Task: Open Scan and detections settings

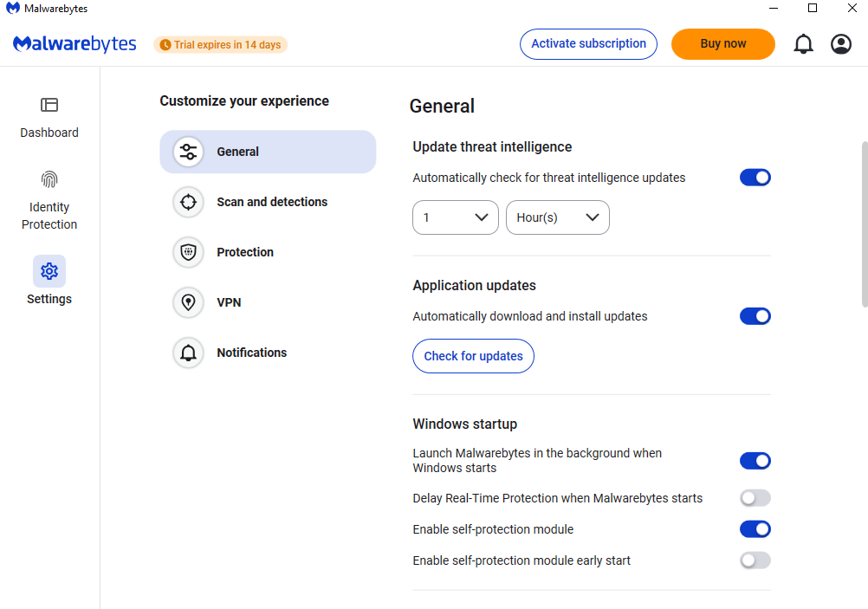Action: pyautogui.click(x=268, y=202)
